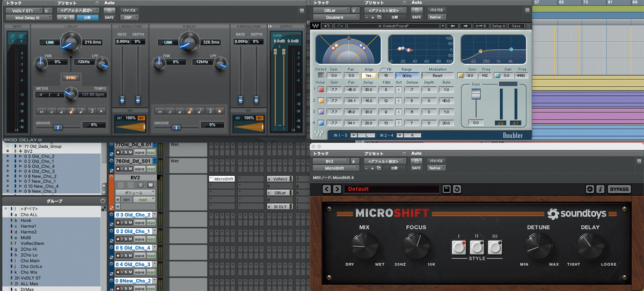Screen dimensions: 644x291
Task: Select eighth note icon in R Delay
Action: tap(189, 111)
